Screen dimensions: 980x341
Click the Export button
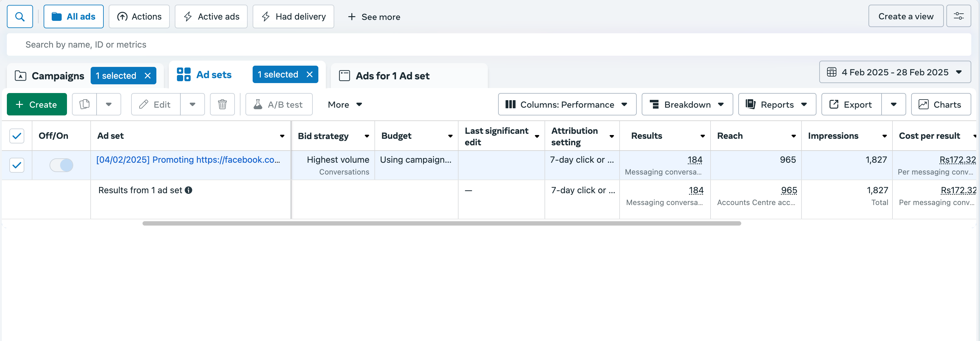(851, 104)
